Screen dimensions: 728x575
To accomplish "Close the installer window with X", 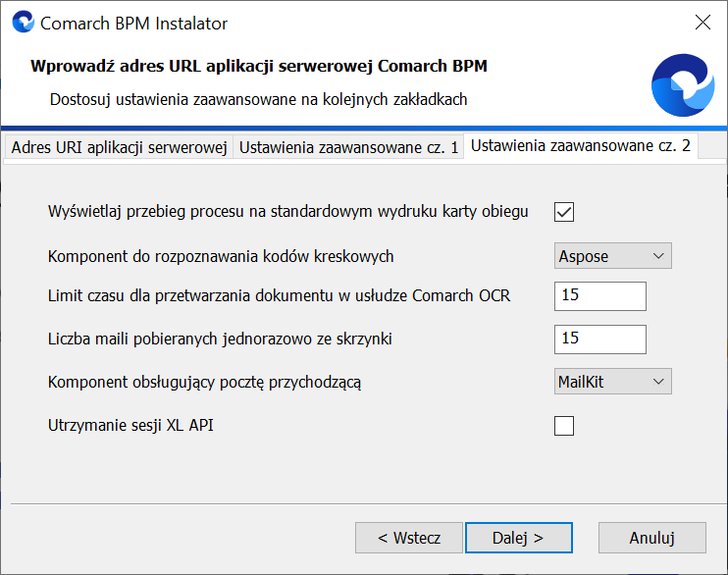I will coord(702,22).
